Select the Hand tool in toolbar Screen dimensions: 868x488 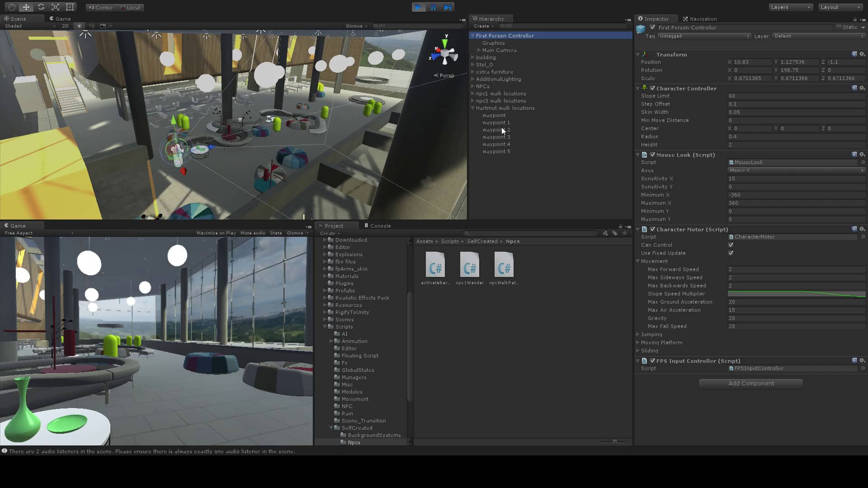[x=11, y=7]
